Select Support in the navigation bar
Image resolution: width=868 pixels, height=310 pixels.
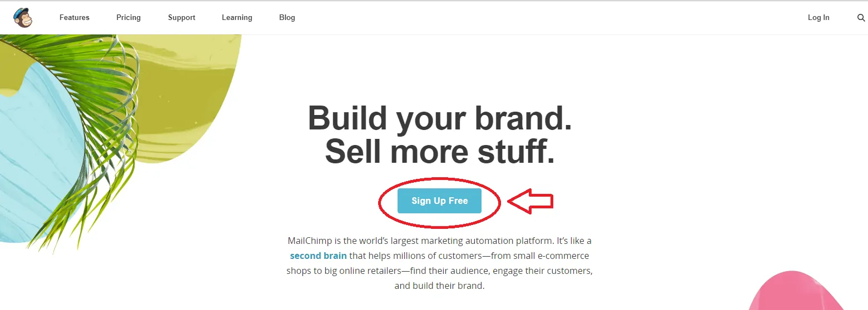coord(181,18)
